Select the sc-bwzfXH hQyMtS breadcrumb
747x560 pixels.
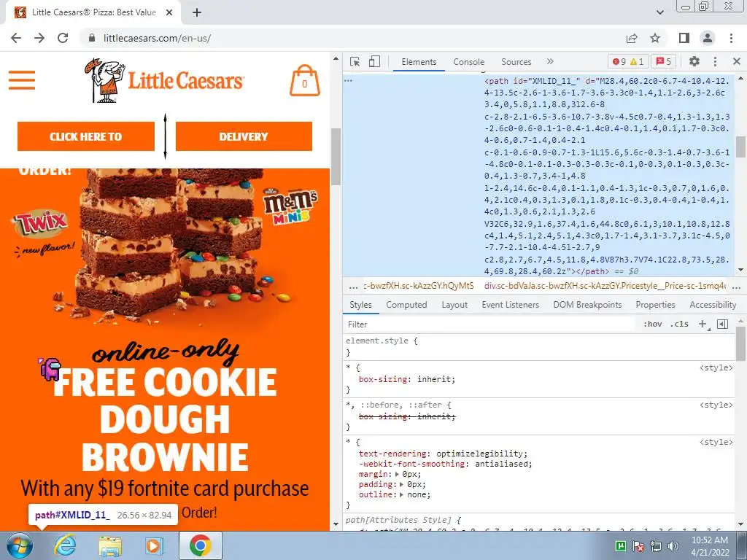pos(419,286)
